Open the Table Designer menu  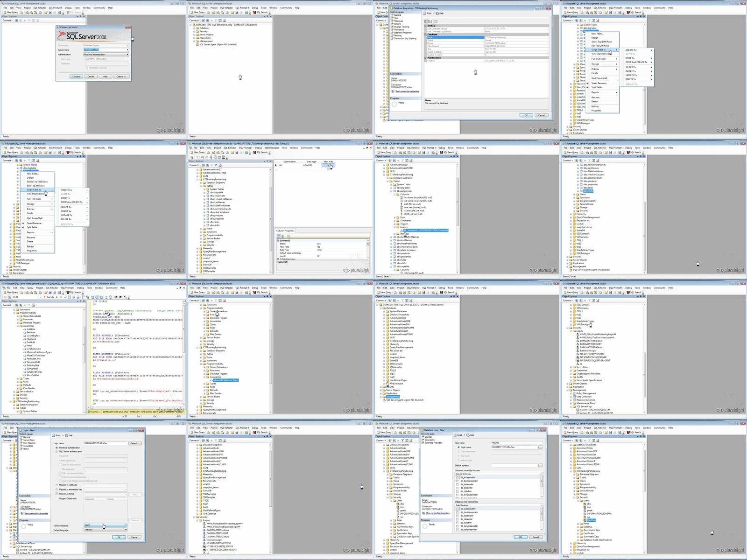tap(272, 148)
